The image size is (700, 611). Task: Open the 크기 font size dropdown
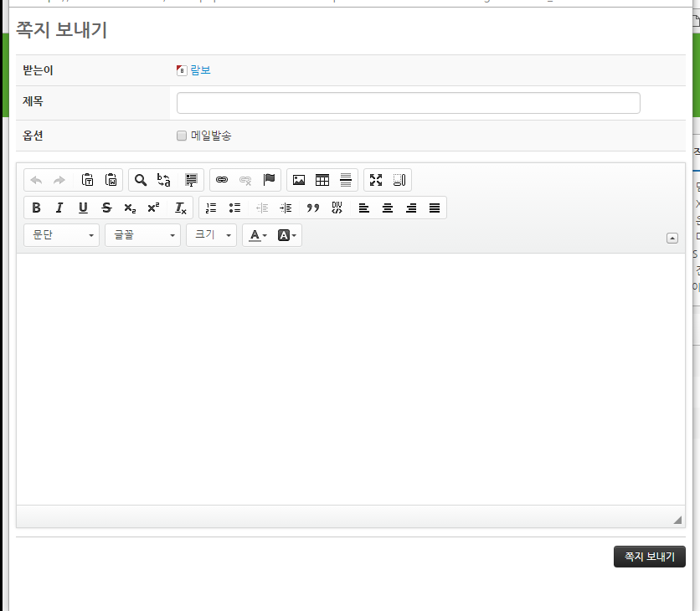211,235
